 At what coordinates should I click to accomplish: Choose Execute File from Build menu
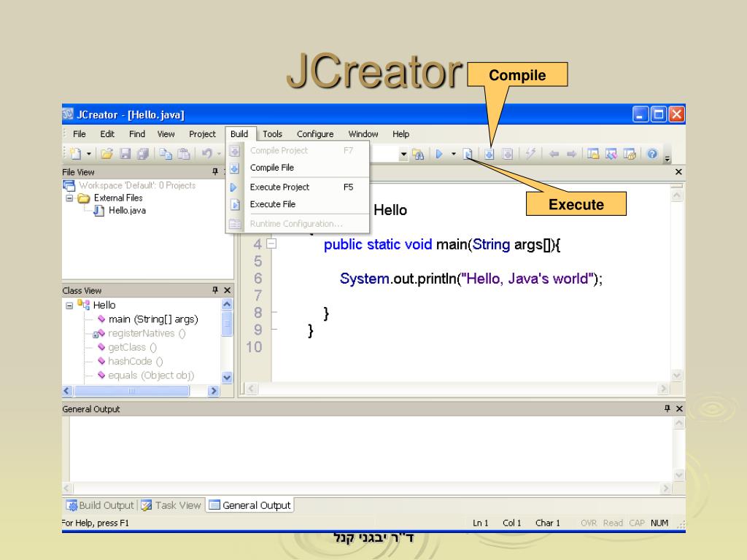298,204
